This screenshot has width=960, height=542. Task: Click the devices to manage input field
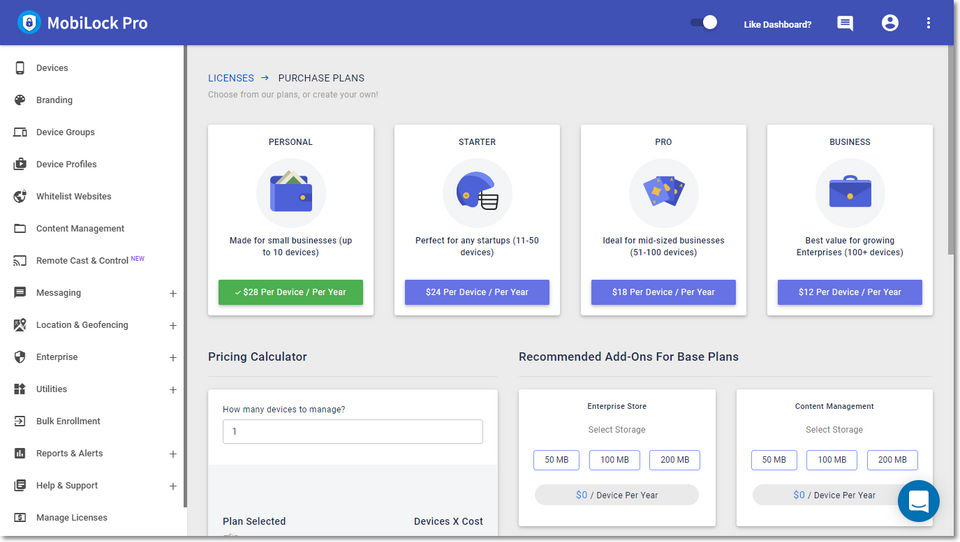click(352, 431)
